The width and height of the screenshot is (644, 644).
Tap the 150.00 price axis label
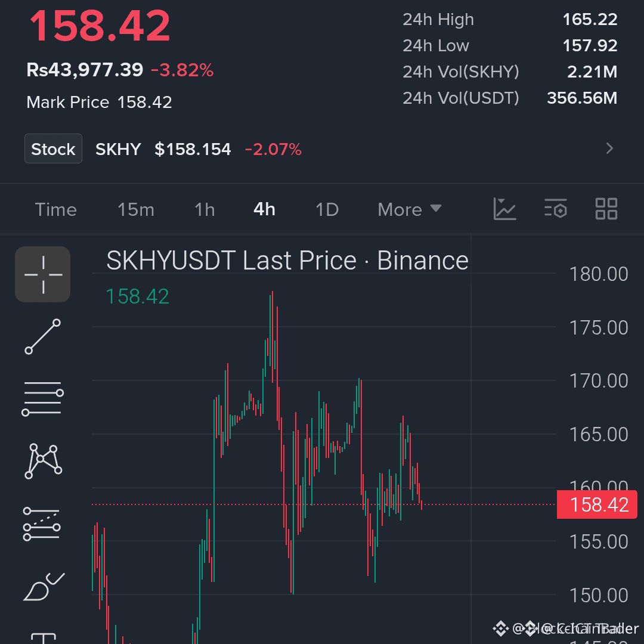click(x=599, y=595)
